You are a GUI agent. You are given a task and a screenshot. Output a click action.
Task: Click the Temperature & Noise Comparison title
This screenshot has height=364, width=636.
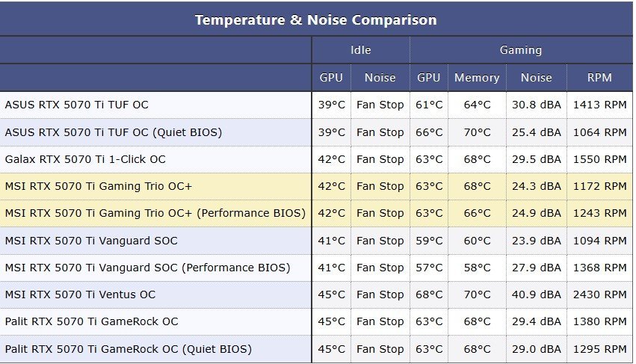(315, 20)
